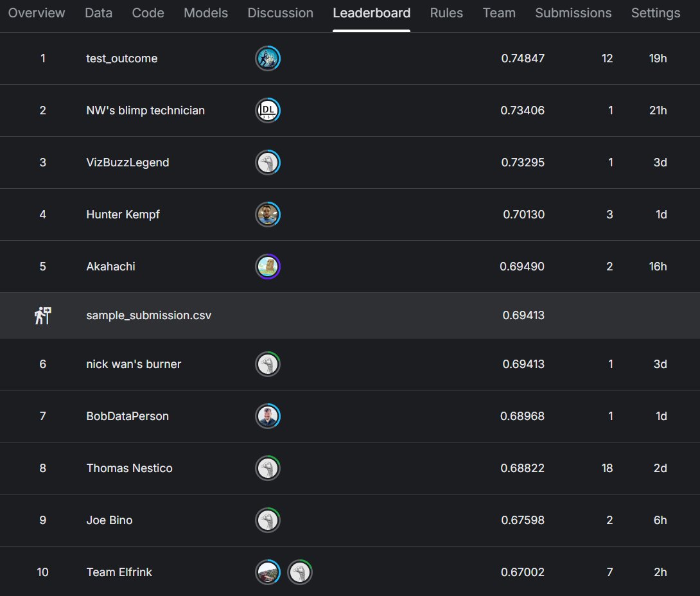The image size is (700, 596).
Task: Click the Code tab
Action: point(148,13)
